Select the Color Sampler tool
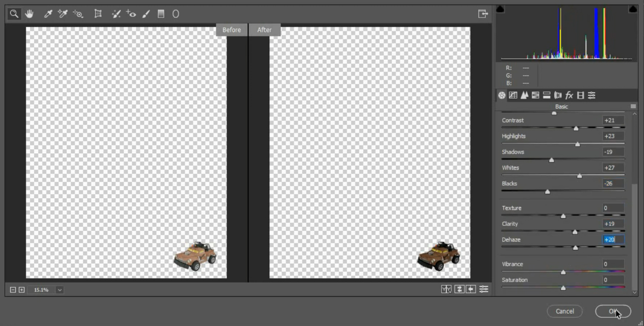The height and width of the screenshot is (326, 644). [x=63, y=14]
